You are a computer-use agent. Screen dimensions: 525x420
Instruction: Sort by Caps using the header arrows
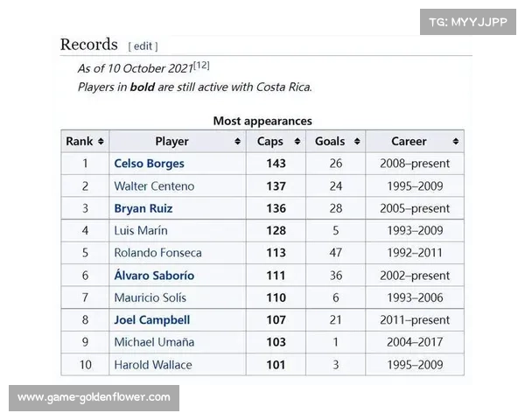coord(295,142)
